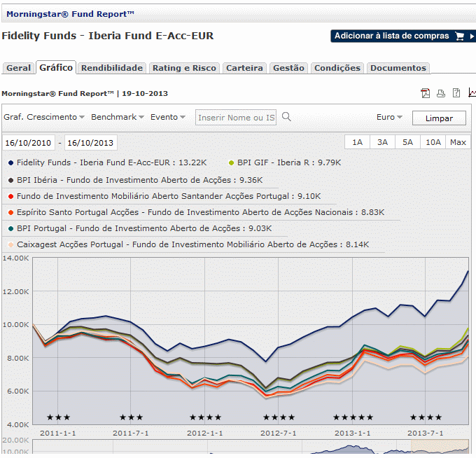Viewport: 476px width, 458px height.
Task: Click the print report icon
Action: point(441,93)
